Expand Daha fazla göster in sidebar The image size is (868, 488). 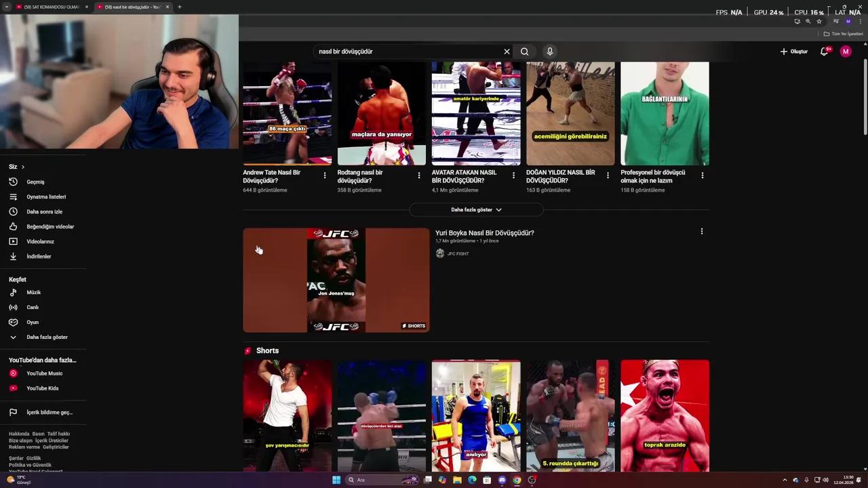click(43, 337)
